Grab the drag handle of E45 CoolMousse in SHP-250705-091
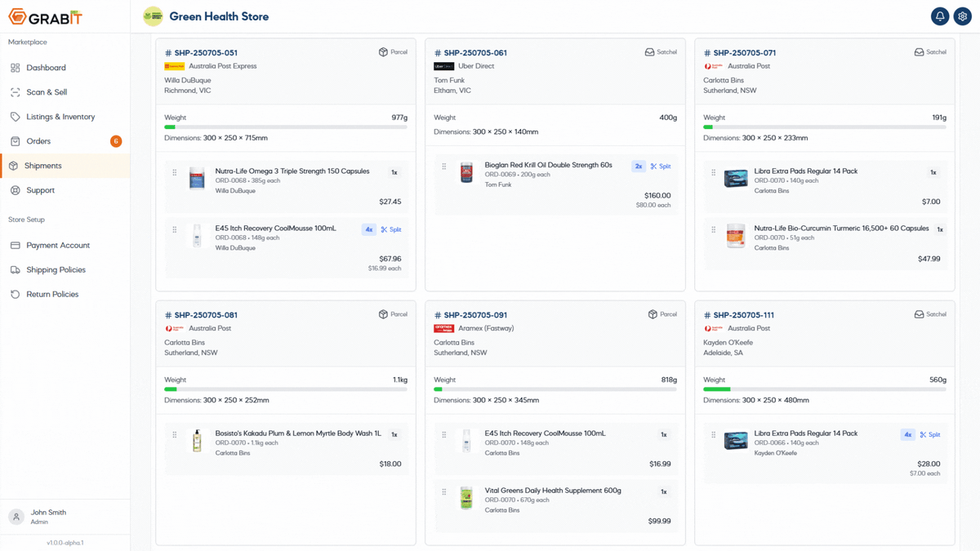This screenshot has width=980, height=551. pyautogui.click(x=444, y=435)
